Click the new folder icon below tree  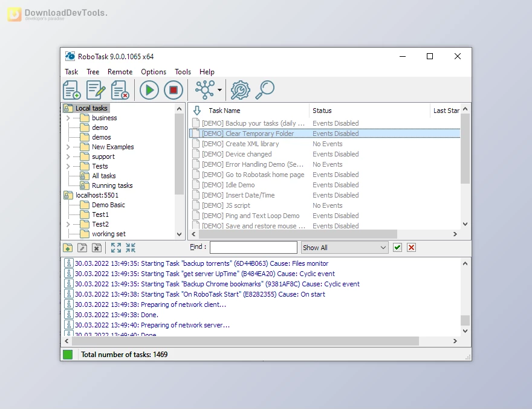[x=68, y=248]
